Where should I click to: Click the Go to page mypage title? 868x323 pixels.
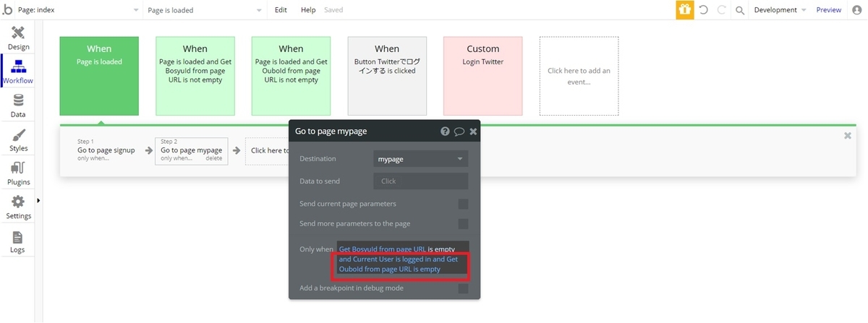[331, 132]
